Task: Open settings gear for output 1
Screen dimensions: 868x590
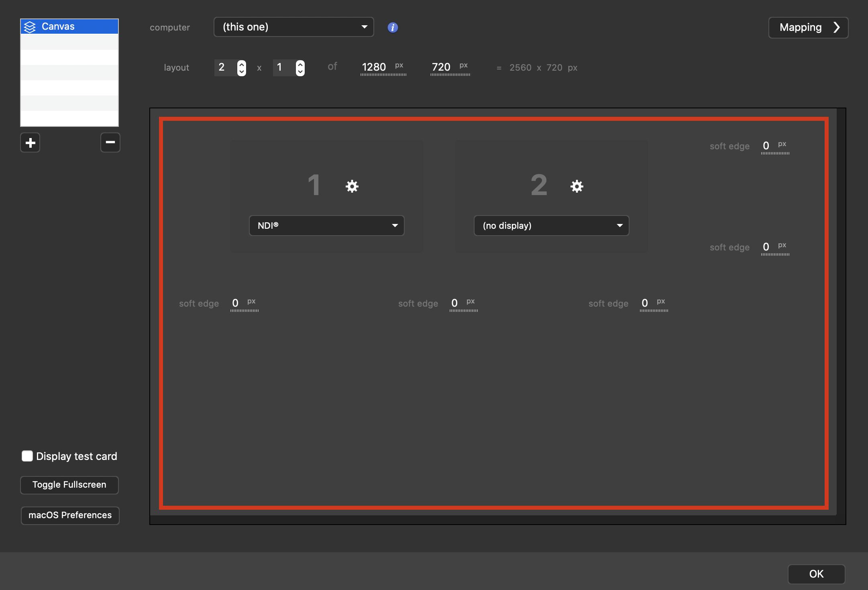Action: pyautogui.click(x=352, y=186)
